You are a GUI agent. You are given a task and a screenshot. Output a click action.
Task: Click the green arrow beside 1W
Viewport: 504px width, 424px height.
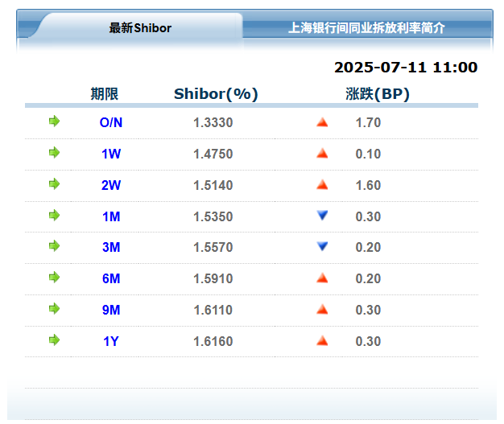click(x=54, y=153)
